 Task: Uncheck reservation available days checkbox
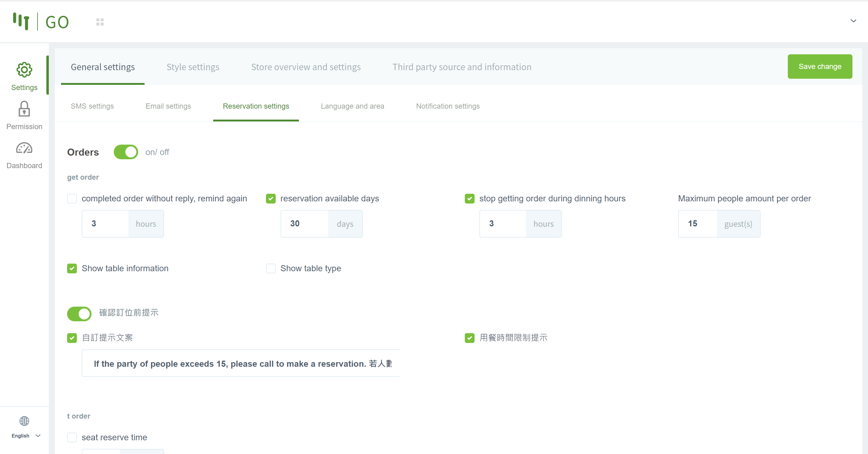271,199
